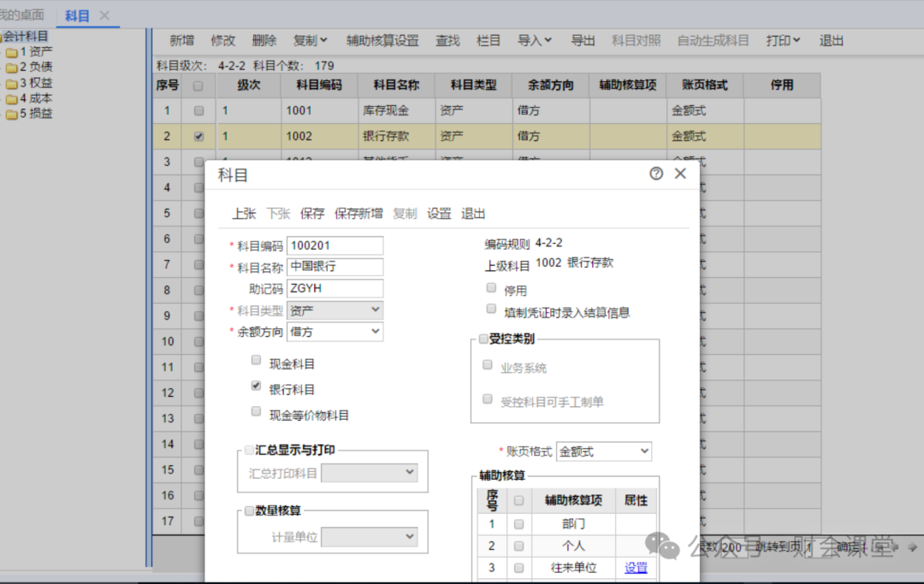This screenshot has height=584, width=924.
Task: Click 辅助核算设置 in the toolbar
Action: click(382, 40)
